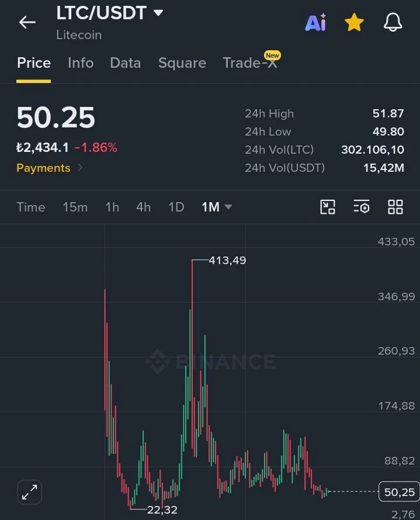Select the 1D chart interval
The height and width of the screenshot is (520, 420).
pos(176,207)
